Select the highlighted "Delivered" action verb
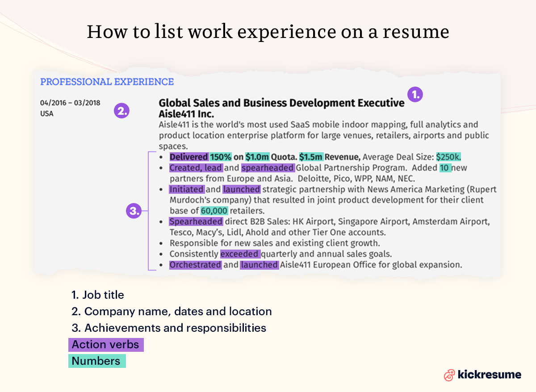This screenshot has height=392, width=536. (188, 157)
